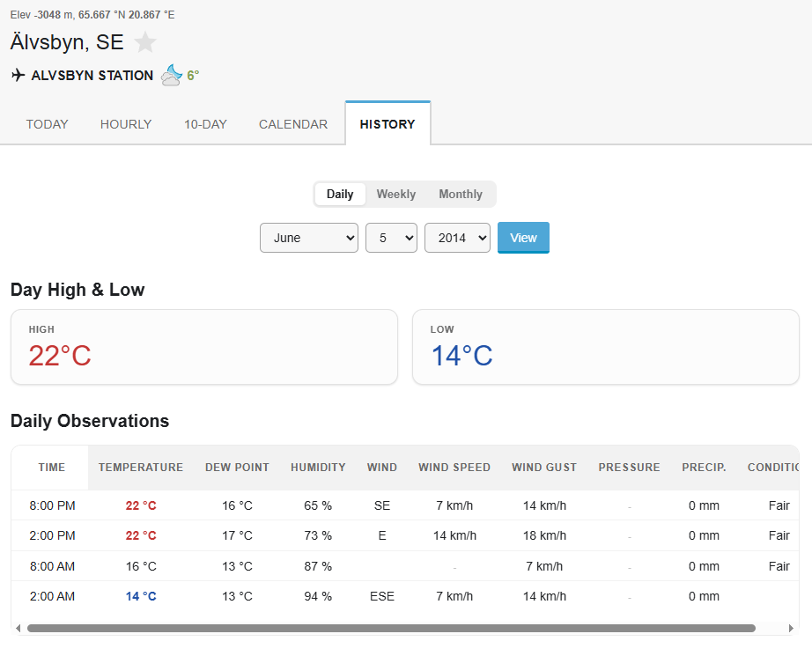Viewport: 812px width, 656px height.
Task: Open the 10-DAY tab
Action: [205, 124]
